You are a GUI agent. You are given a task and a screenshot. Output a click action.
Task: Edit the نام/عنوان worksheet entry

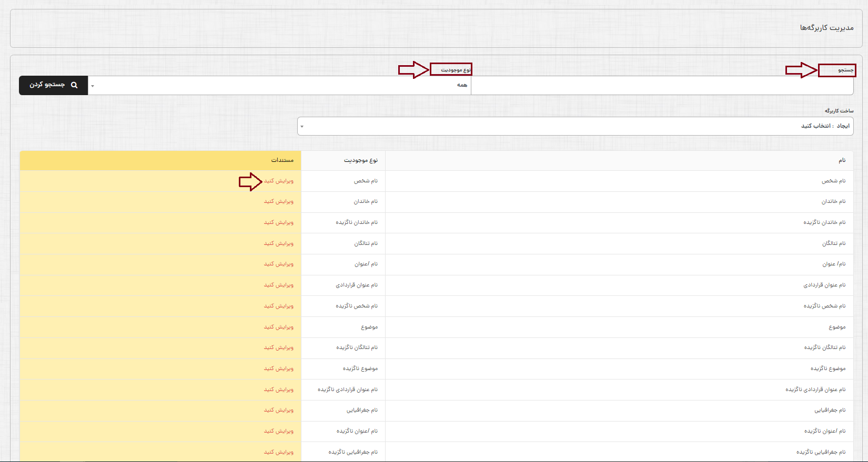click(279, 264)
